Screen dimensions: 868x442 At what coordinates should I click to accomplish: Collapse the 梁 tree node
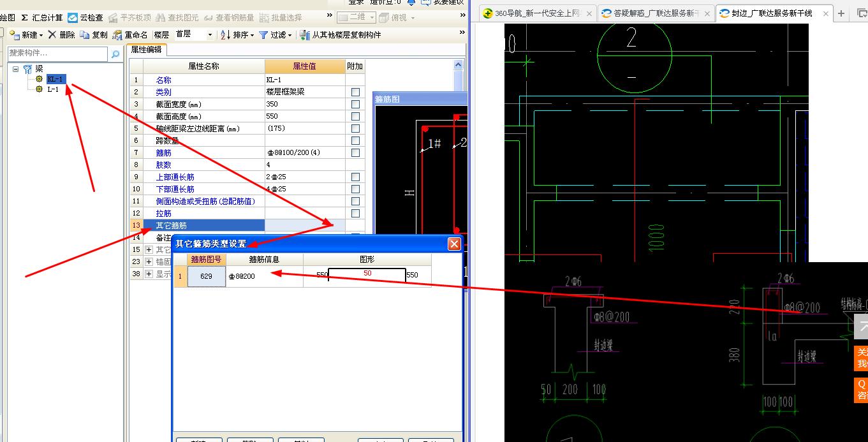(x=15, y=69)
